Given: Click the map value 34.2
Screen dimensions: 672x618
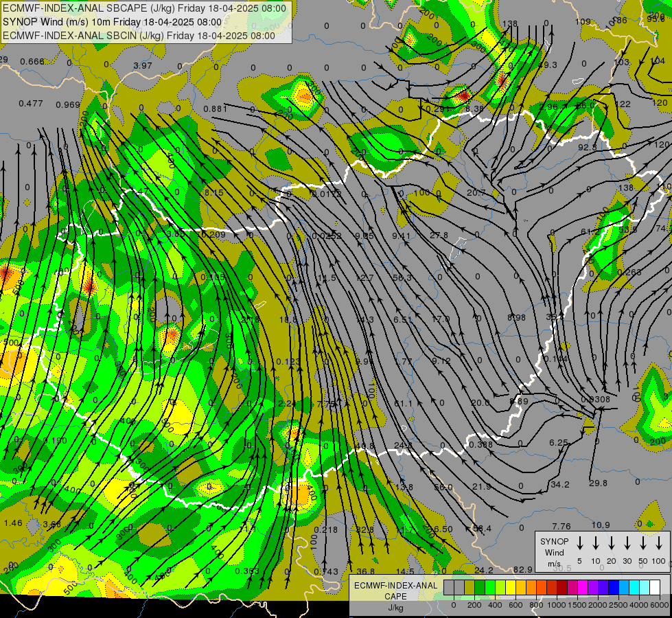Looking at the screenshot, I should point(560,485).
